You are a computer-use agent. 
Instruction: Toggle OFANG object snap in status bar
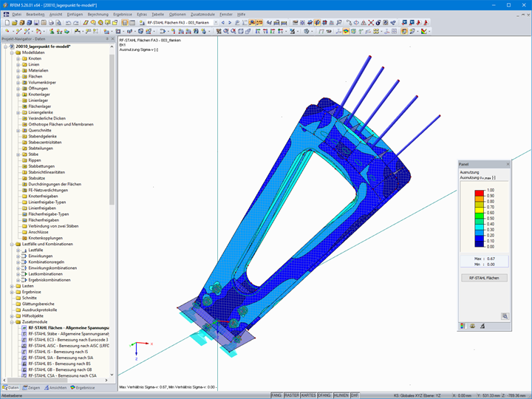point(324,395)
